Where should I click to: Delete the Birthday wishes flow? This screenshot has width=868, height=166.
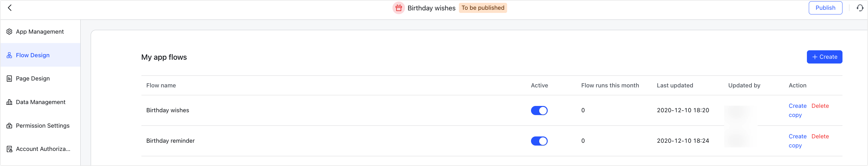click(820, 106)
